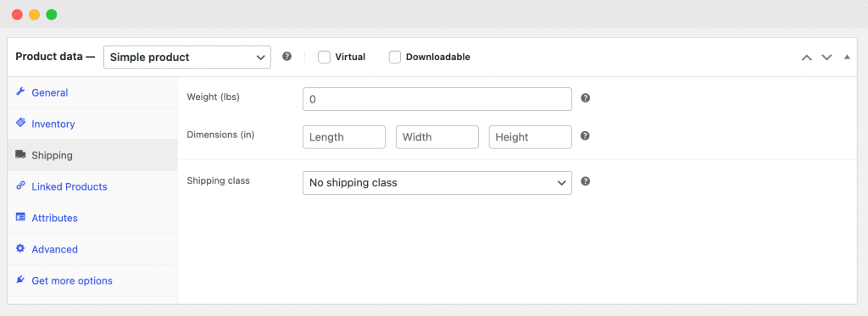This screenshot has height=316, width=868.
Task: Show the Advanced tab
Action: (x=92, y=249)
